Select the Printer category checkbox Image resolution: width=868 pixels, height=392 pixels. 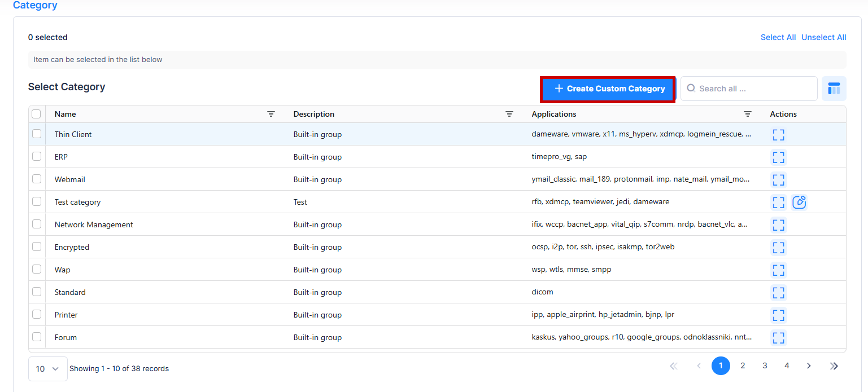click(37, 314)
